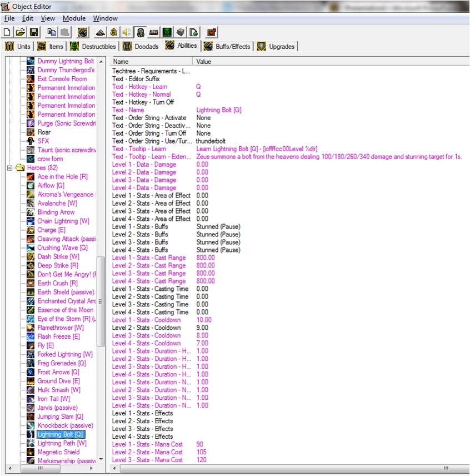Select Avalanche [W] ability

click(x=57, y=204)
